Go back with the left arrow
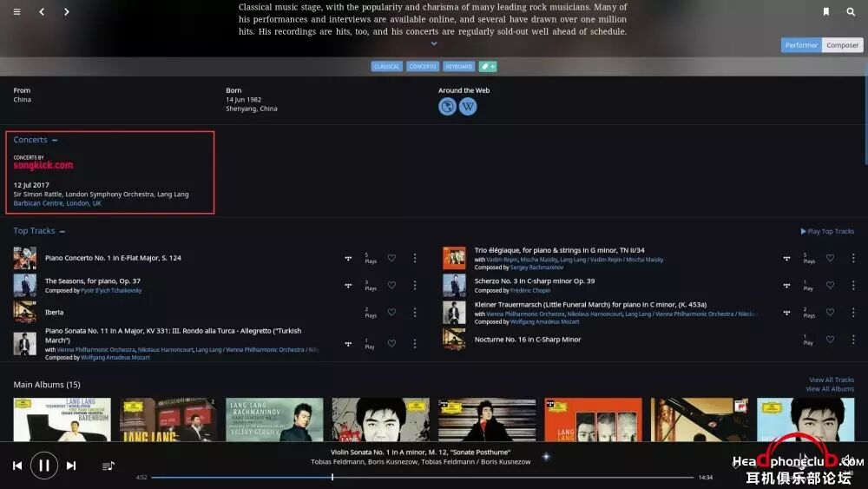 [x=42, y=11]
